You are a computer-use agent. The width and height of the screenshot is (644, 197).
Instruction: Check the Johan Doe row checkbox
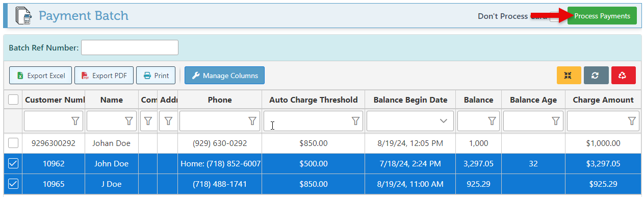(x=14, y=143)
